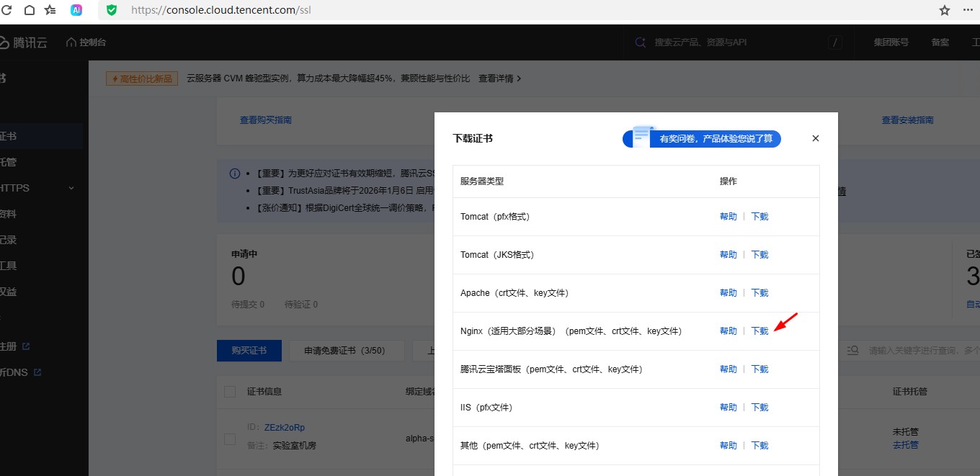
Task: Reload the page with the browser refresh icon
Action: 7,10
